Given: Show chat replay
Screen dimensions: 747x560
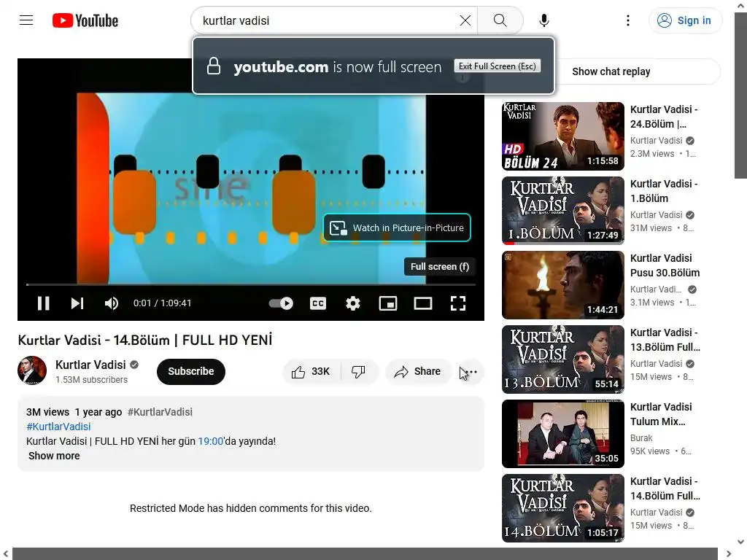Looking at the screenshot, I should point(611,71).
